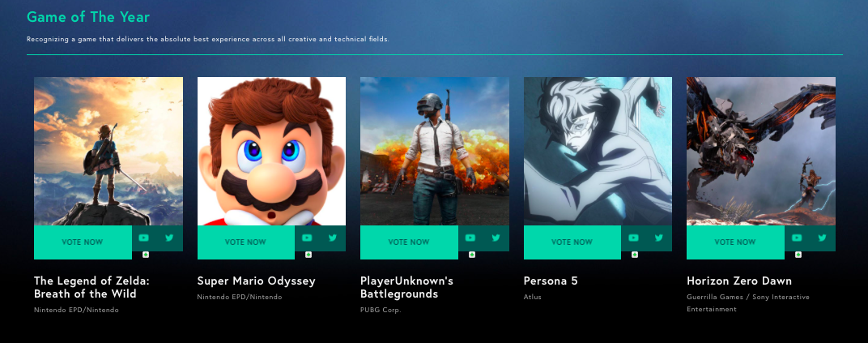Click the 'PUBG Corp.' developer text
Viewport: 868px width, 343px height.
coord(381,311)
